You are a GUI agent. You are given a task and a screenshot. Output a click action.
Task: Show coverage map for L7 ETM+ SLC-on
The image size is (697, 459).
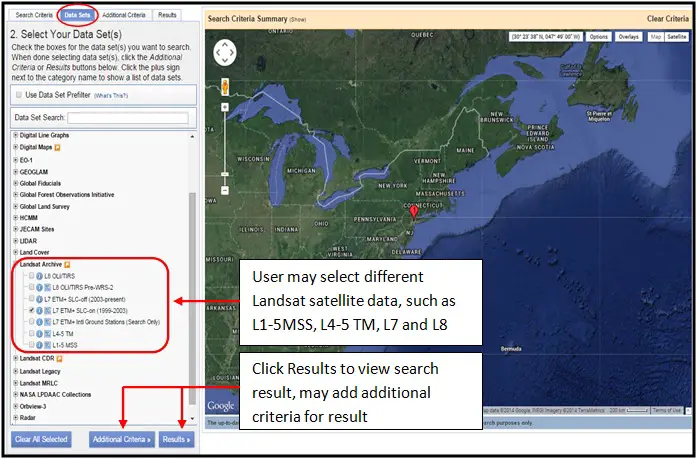47,311
